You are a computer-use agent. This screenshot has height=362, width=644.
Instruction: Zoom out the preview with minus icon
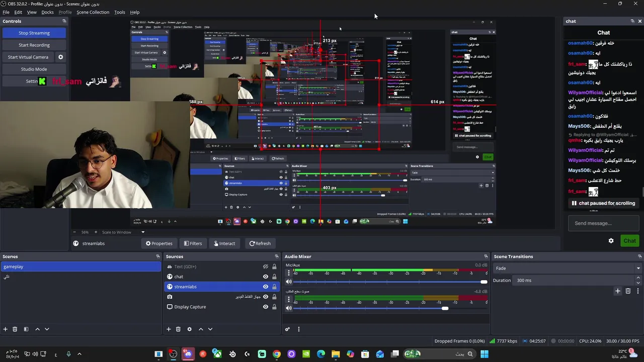pyautogui.click(x=75, y=232)
